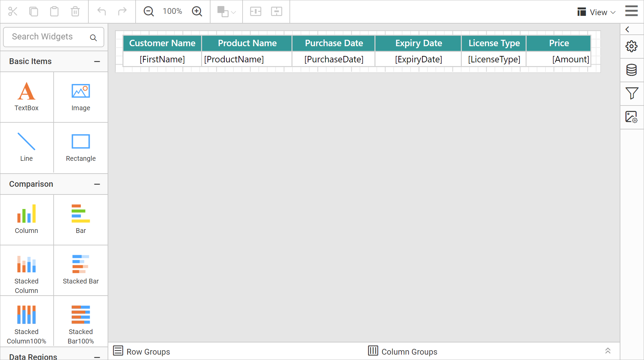Screen dimensions: 644x360
Task: Click the [ProductName] table cell
Action: click(247, 59)
